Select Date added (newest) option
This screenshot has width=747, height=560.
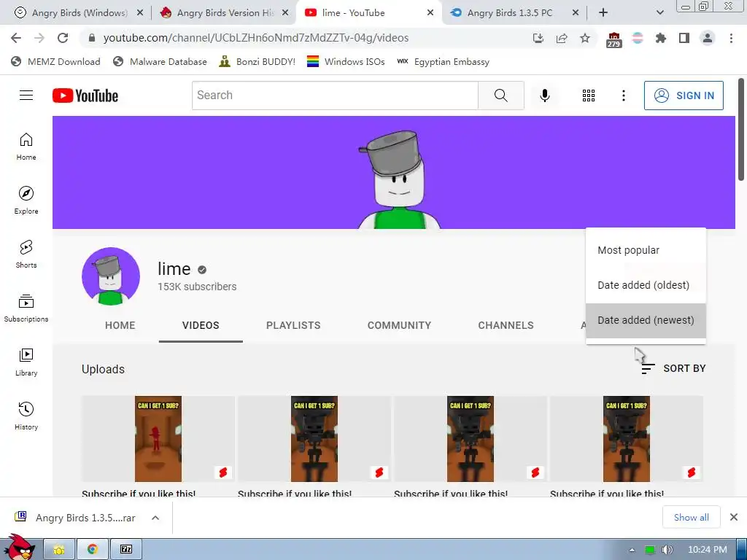pyautogui.click(x=646, y=320)
